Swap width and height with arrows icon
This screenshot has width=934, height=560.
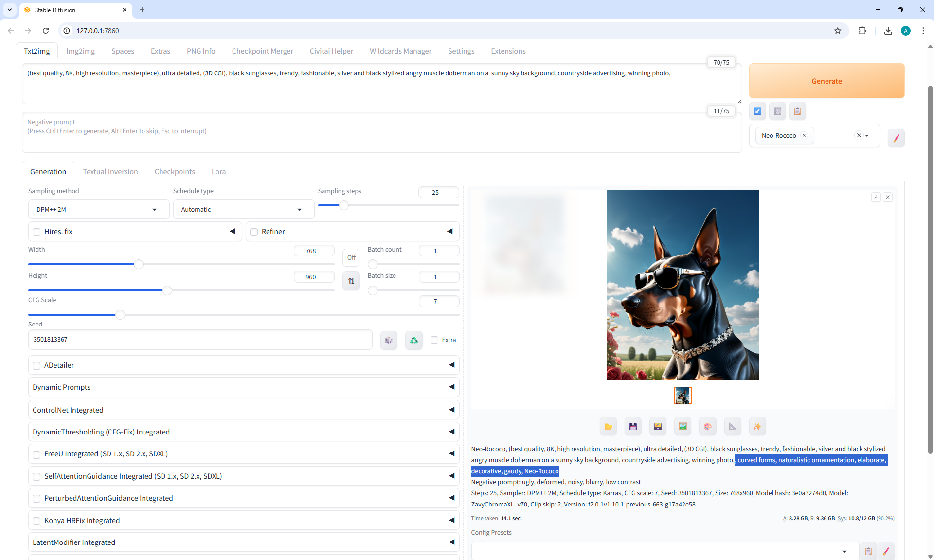point(351,281)
